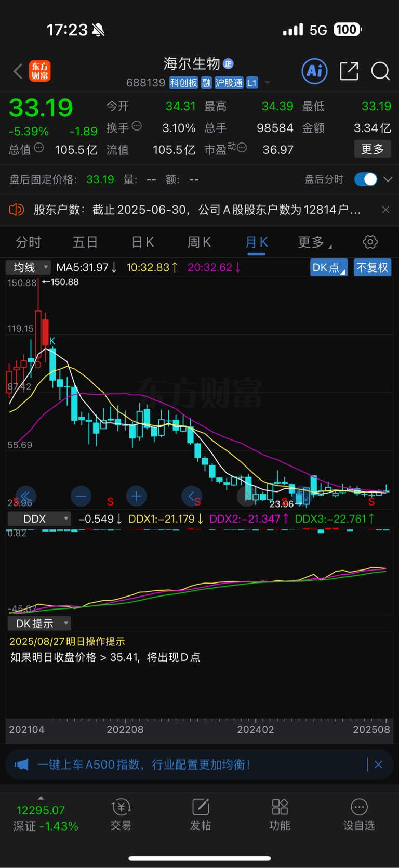Open 交易 in bottom bar
Viewport: 399px width, 868px height.
[x=121, y=815]
